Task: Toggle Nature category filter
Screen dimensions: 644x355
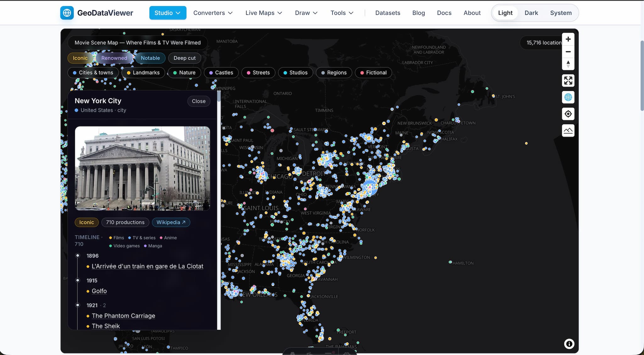Action: pyautogui.click(x=184, y=73)
